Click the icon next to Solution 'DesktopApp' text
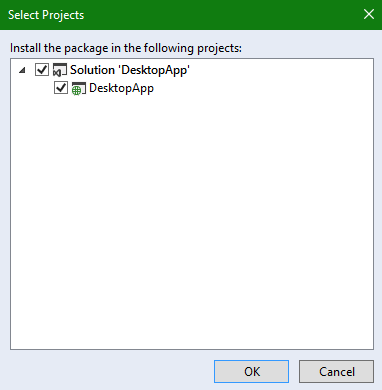The image size is (382, 390). (60, 70)
